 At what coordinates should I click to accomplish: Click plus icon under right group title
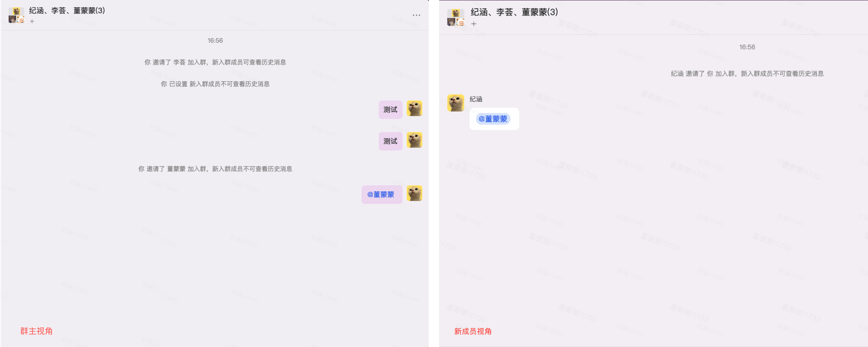(x=474, y=24)
